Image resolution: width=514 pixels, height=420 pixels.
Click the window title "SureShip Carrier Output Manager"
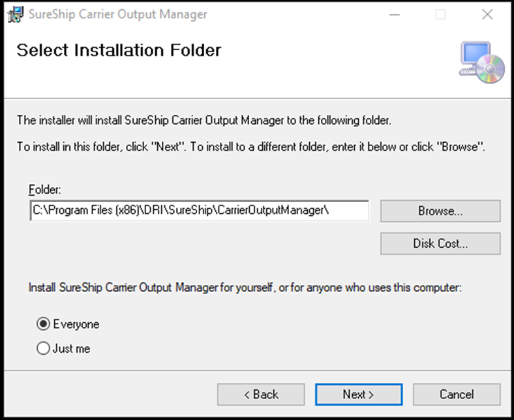[116, 14]
